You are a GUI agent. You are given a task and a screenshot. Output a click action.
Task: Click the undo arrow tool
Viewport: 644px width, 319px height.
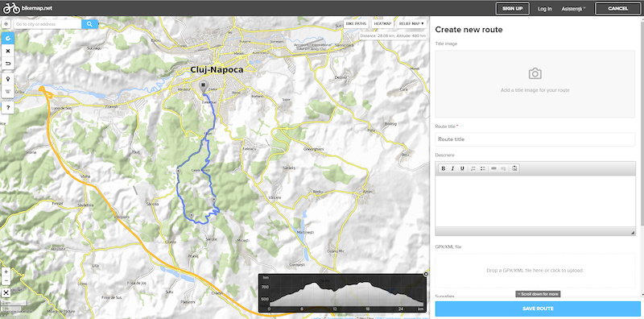coord(8,64)
